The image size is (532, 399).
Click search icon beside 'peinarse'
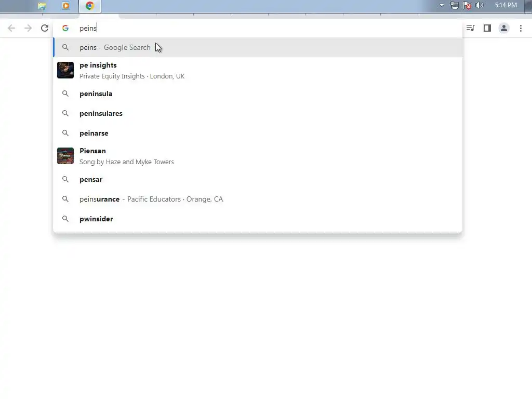click(x=65, y=133)
